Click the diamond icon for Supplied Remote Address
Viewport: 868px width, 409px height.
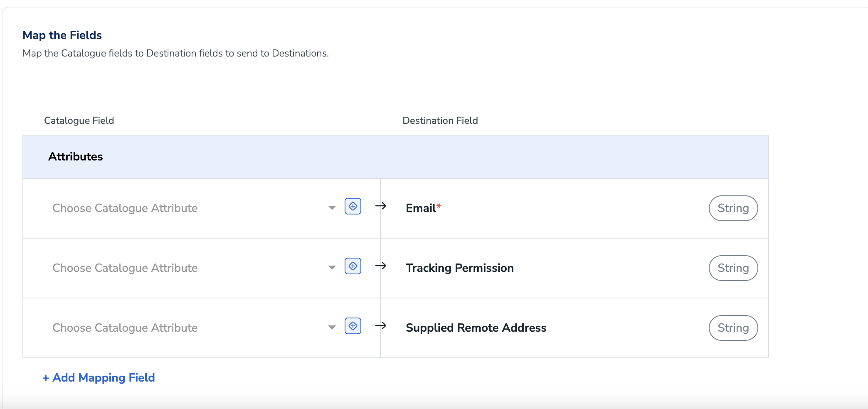353,326
